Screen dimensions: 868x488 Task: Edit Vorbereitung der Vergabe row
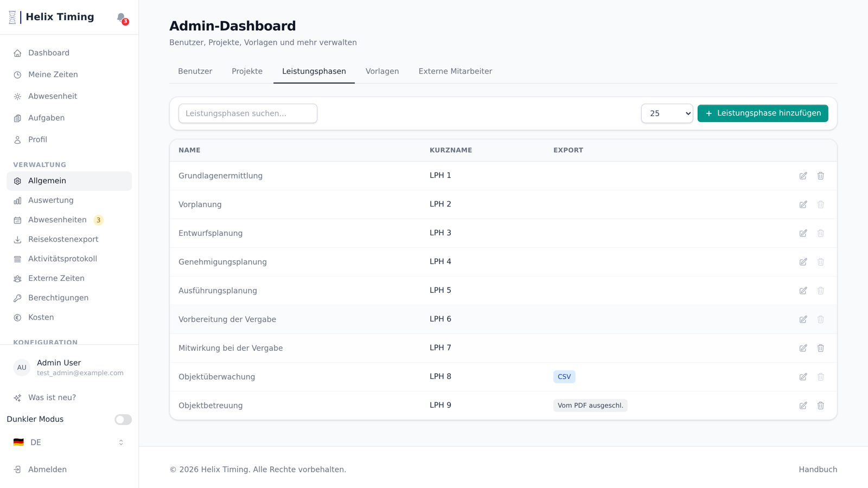803,319
